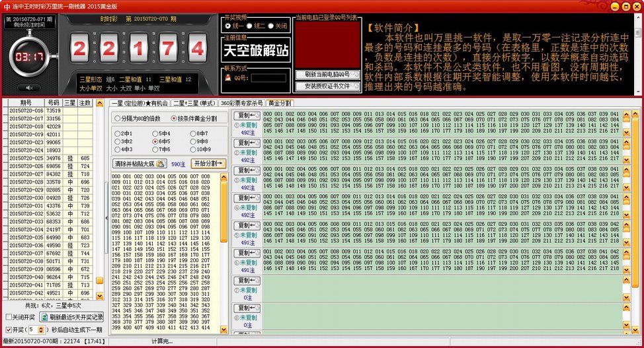Click the app logo in the title bar
Screen dimensions: 644x348
tap(5, 5)
